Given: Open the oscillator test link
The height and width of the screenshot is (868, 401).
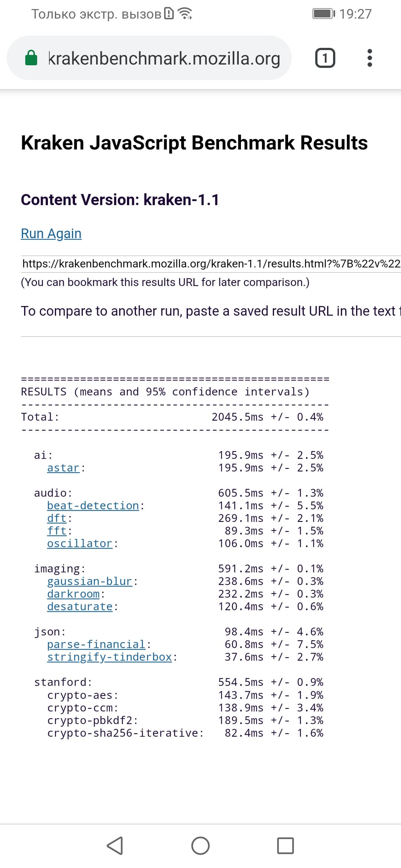Looking at the screenshot, I should tap(79, 544).
